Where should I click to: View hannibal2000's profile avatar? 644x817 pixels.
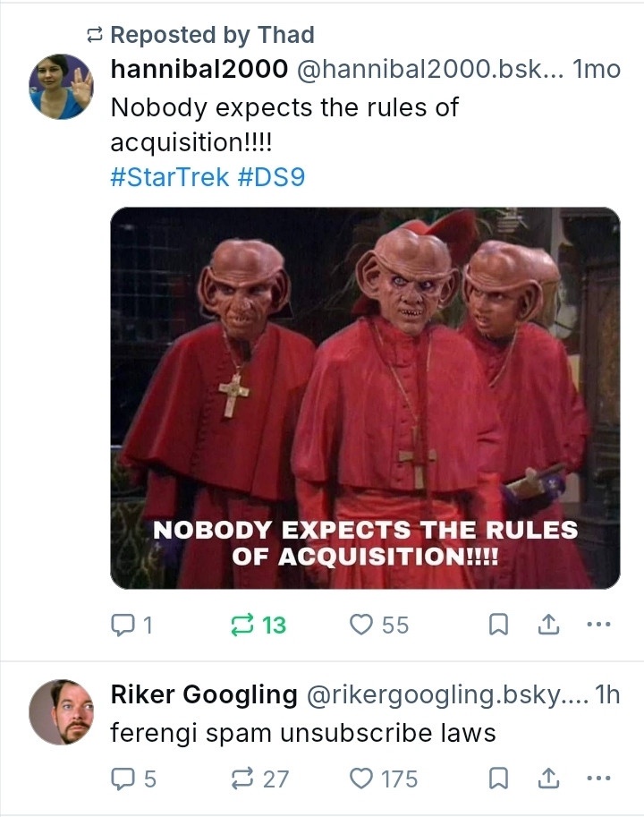coord(62,87)
